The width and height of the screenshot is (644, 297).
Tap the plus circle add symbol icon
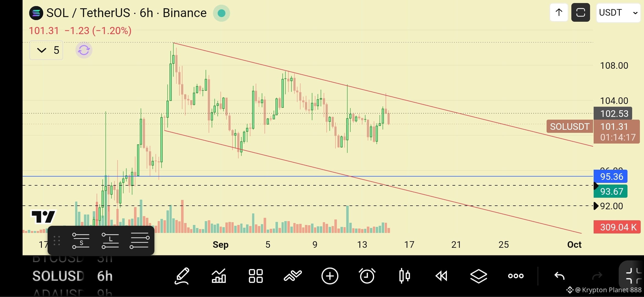[x=330, y=276]
